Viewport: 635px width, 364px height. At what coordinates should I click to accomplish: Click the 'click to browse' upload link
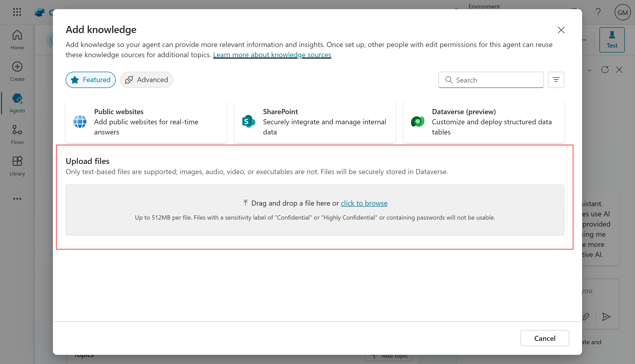[x=364, y=203]
